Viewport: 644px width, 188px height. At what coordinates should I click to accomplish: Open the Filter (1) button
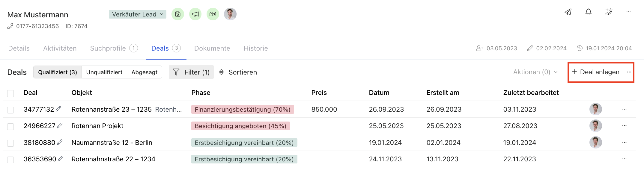191,72
